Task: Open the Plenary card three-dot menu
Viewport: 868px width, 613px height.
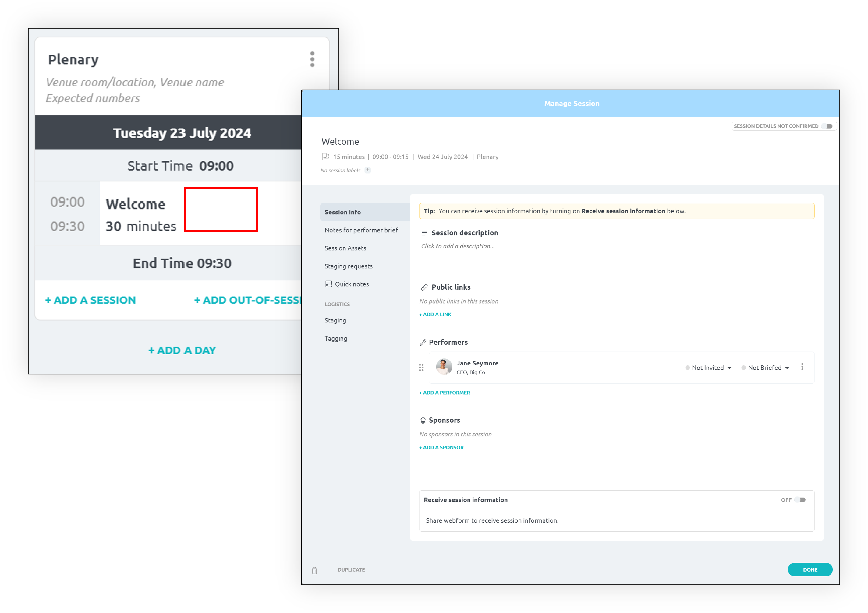Action: (x=312, y=58)
